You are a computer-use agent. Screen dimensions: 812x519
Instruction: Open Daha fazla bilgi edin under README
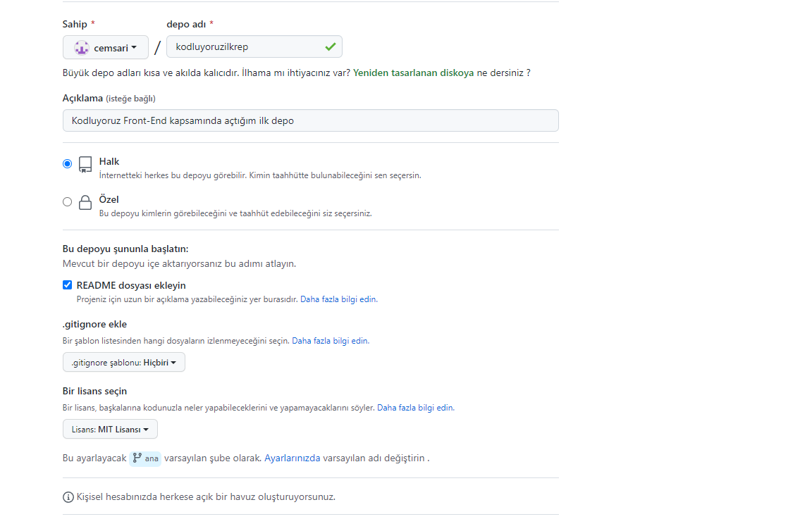pos(338,299)
